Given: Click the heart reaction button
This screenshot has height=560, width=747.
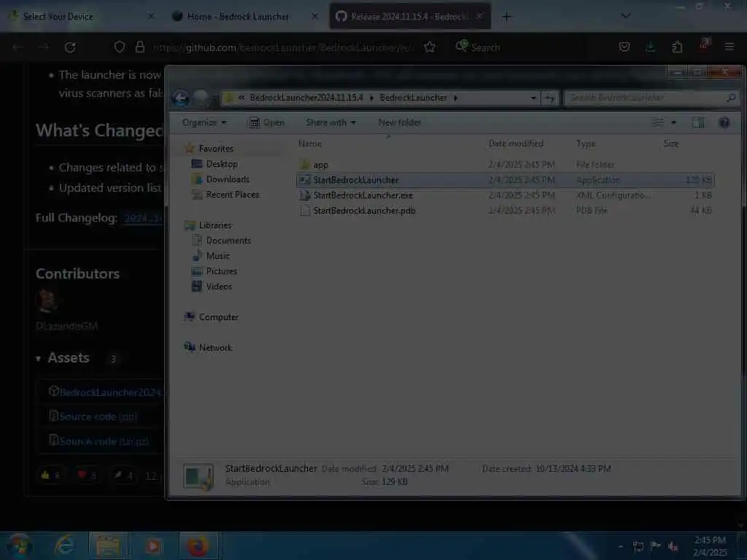Looking at the screenshot, I should pyautogui.click(x=86, y=475).
